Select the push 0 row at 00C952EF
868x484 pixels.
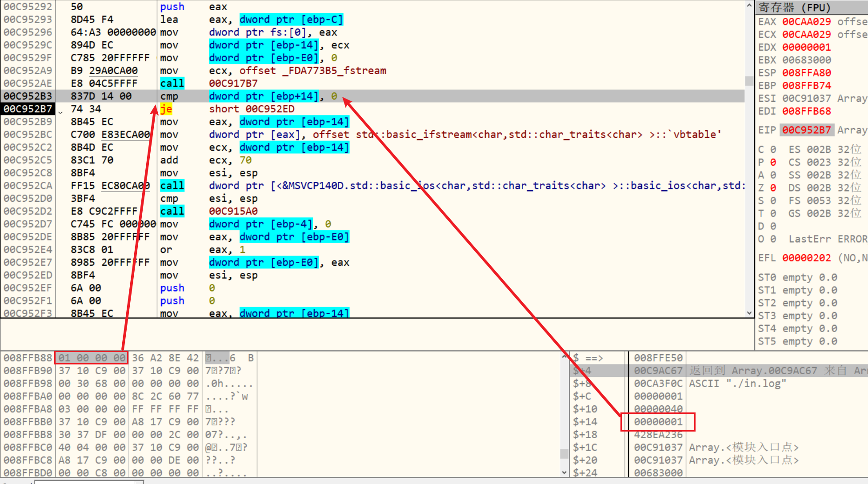click(372, 288)
